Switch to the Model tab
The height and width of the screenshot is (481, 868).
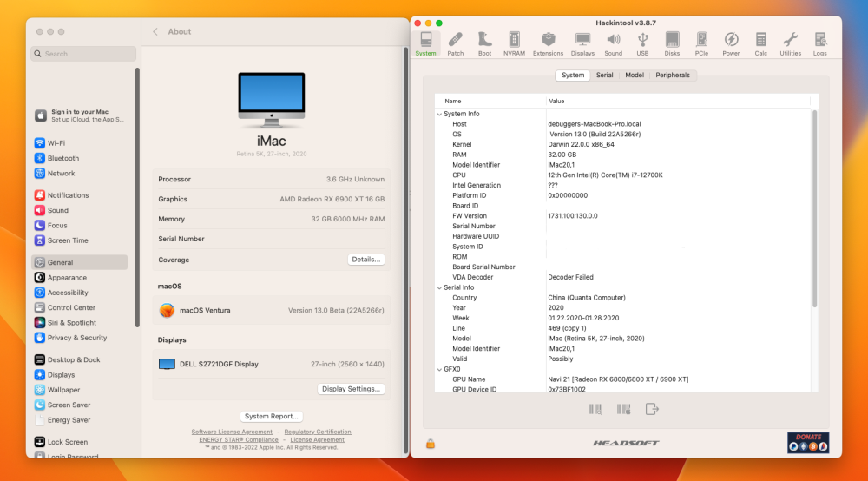point(635,76)
